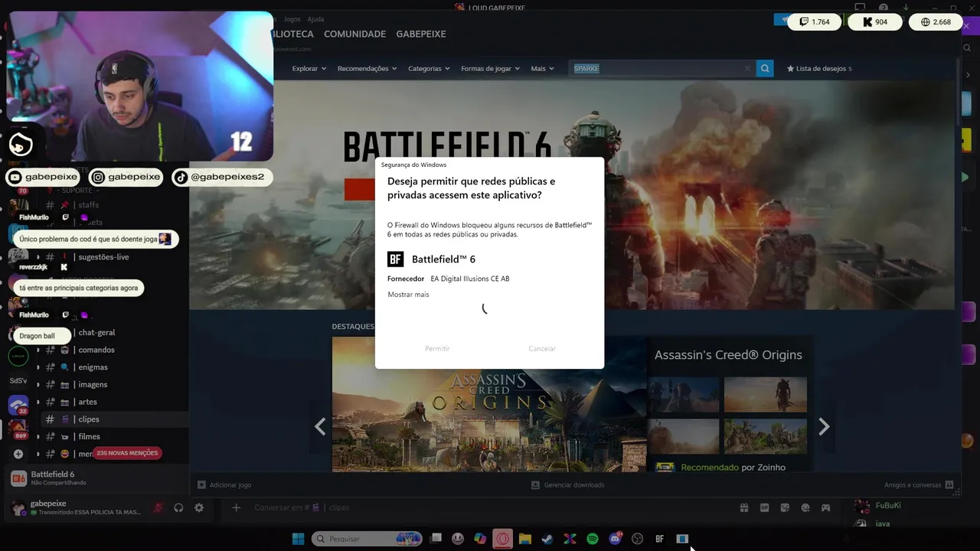980x551 pixels.
Task: Clear the Steam search field with X
Action: (x=747, y=68)
